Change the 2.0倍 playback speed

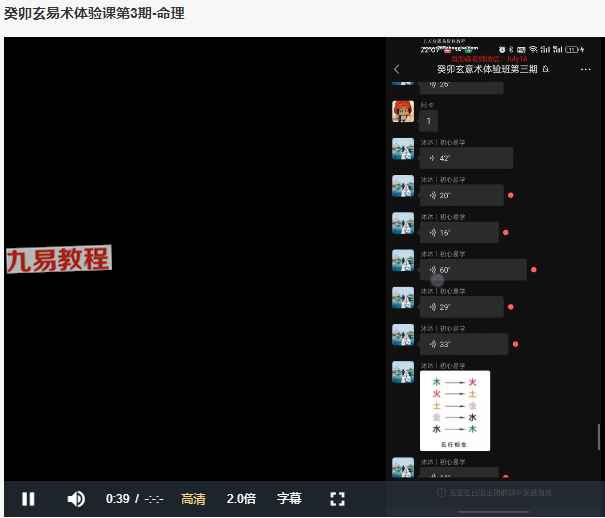click(241, 499)
